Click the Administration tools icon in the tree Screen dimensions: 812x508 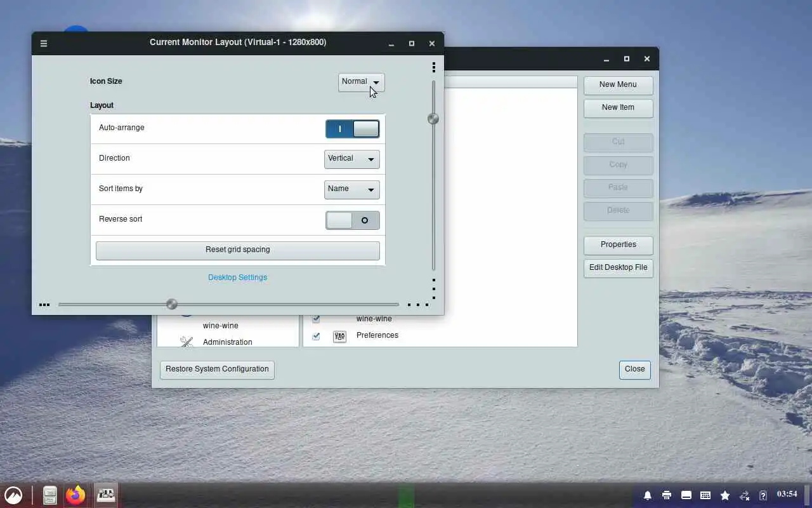[x=187, y=342]
